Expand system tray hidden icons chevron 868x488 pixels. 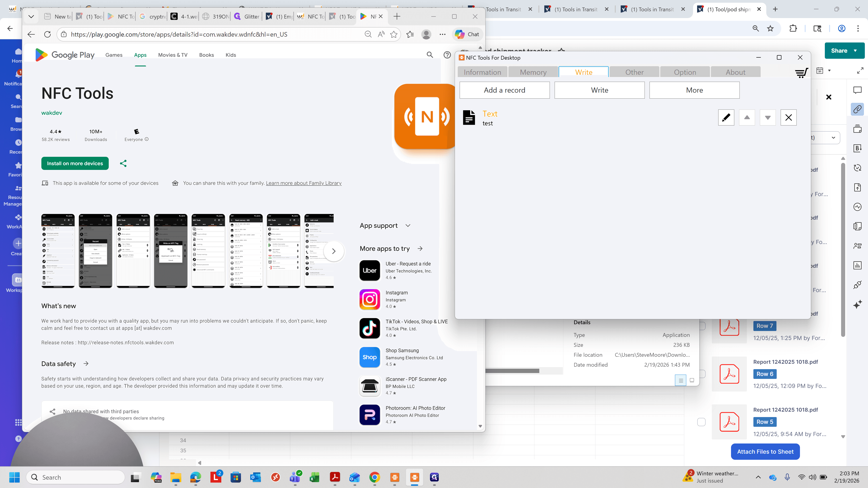pyautogui.click(x=758, y=477)
